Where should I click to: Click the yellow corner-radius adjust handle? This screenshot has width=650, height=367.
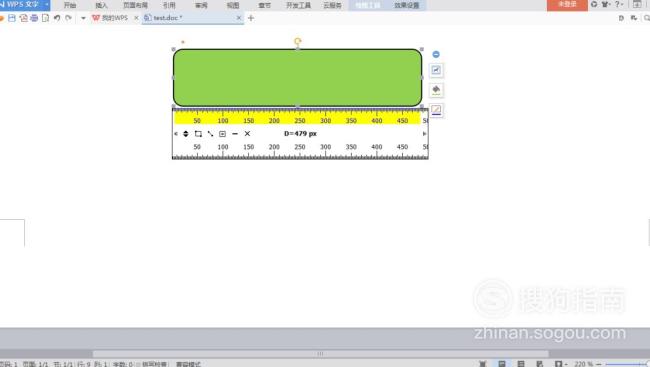coord(183,42)
